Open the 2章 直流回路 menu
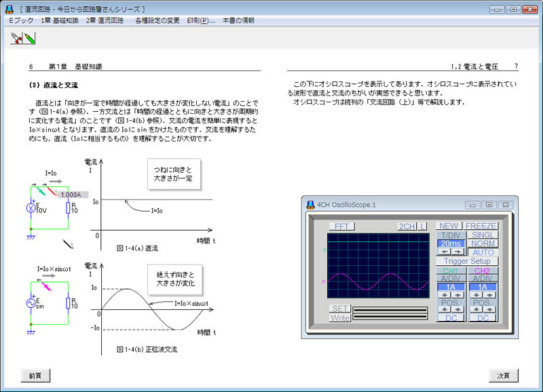This screenshot has width=543, height=392. [105, 20]
